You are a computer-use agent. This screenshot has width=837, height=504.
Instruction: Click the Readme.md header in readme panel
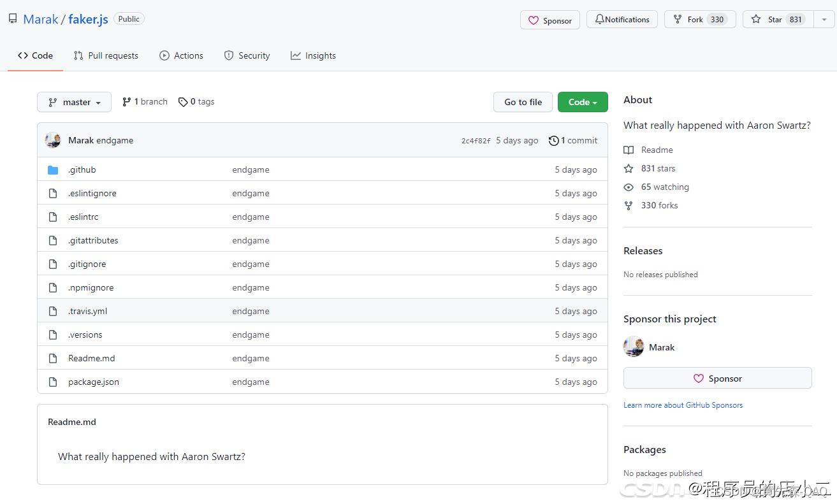[72, 422]
